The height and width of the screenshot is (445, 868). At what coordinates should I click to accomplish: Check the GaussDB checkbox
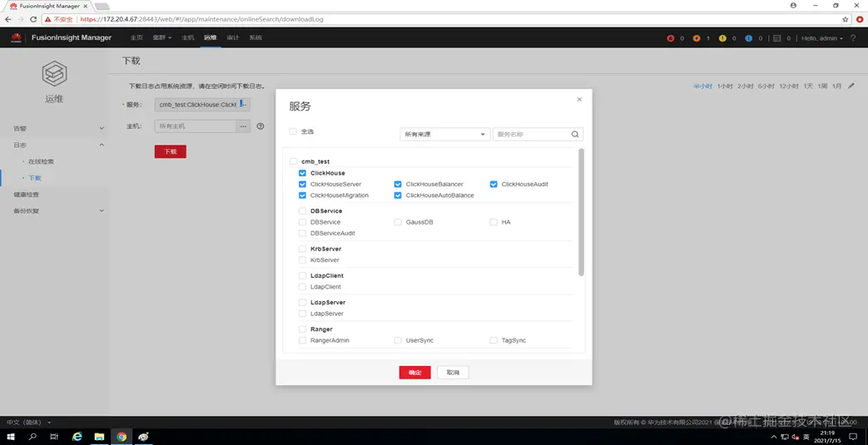click(x=398, y=222)
